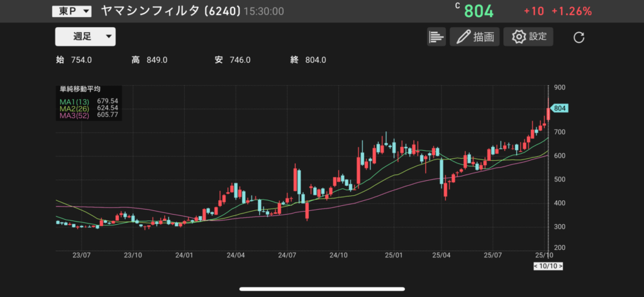Tap the refresh chart icon
Screen dimensions: 644x297
click(x=579, y=37)
